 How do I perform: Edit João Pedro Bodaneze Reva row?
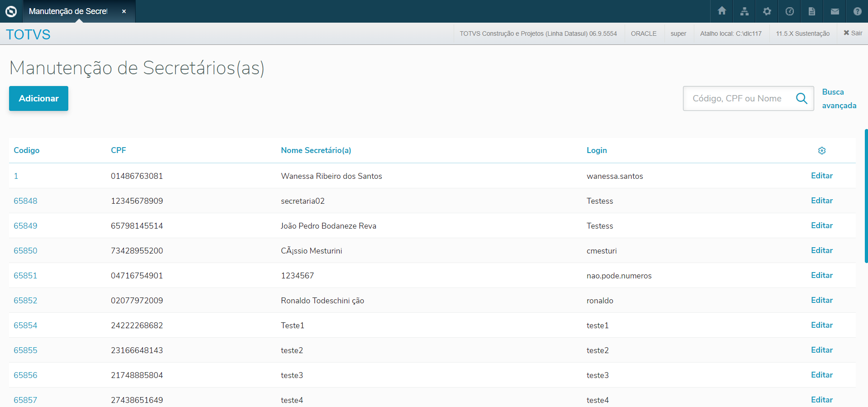tap(822, 225)
